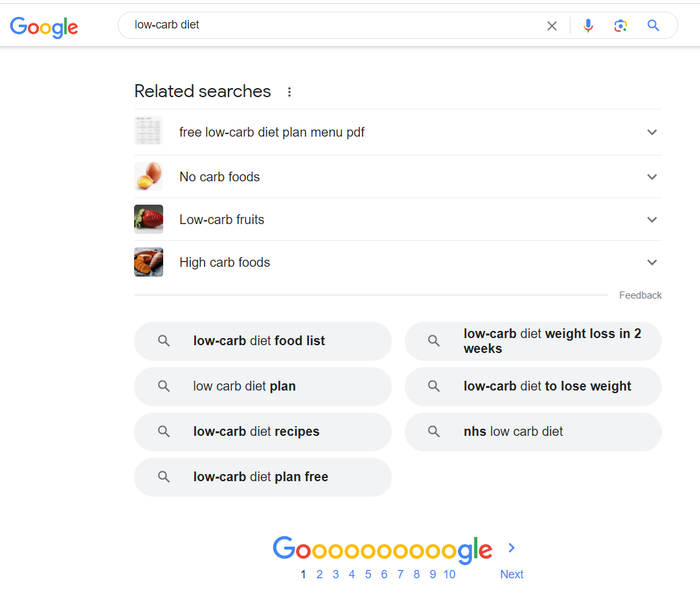Go to the Next results page
Viewport: 700px width, 601px height.
tap(511, 574)
